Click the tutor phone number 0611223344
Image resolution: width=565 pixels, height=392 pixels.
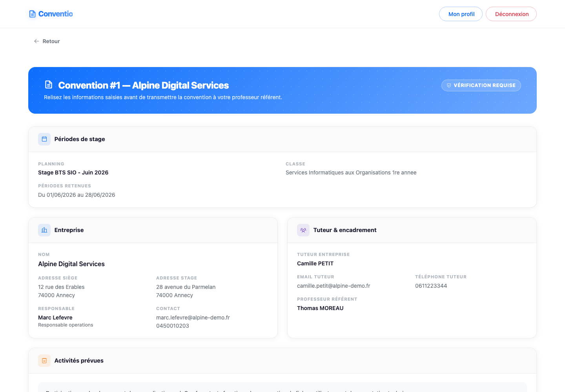point(431,286)
